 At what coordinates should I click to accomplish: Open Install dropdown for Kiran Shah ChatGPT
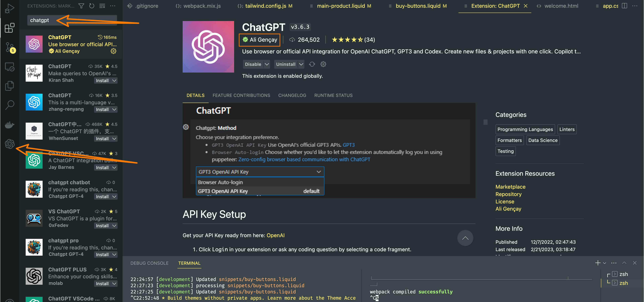point(114,80)
